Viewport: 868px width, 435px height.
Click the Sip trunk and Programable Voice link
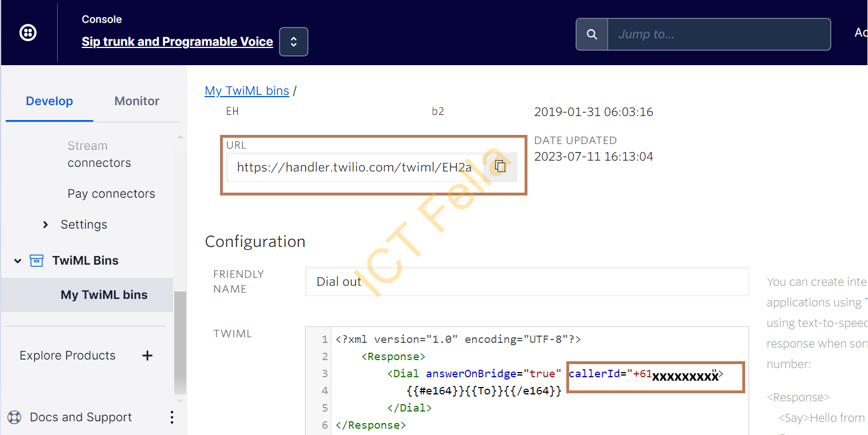(177, 41)
